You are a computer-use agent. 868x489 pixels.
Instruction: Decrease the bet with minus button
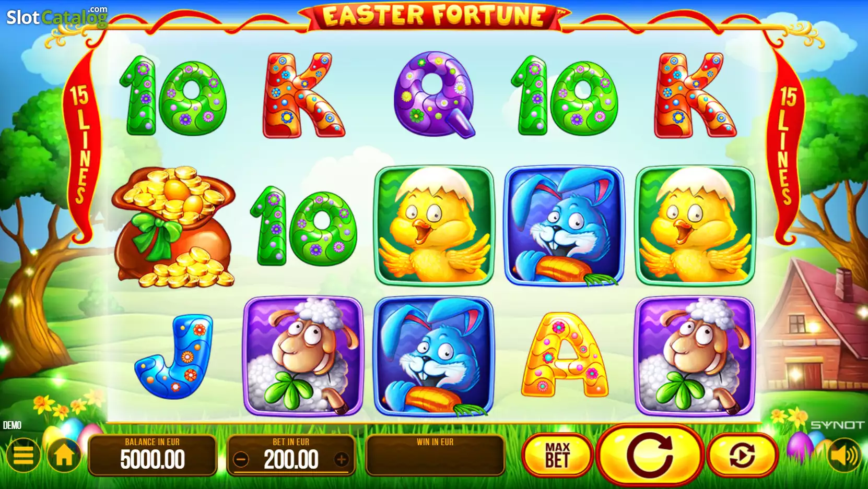click(x=241, y=460)
